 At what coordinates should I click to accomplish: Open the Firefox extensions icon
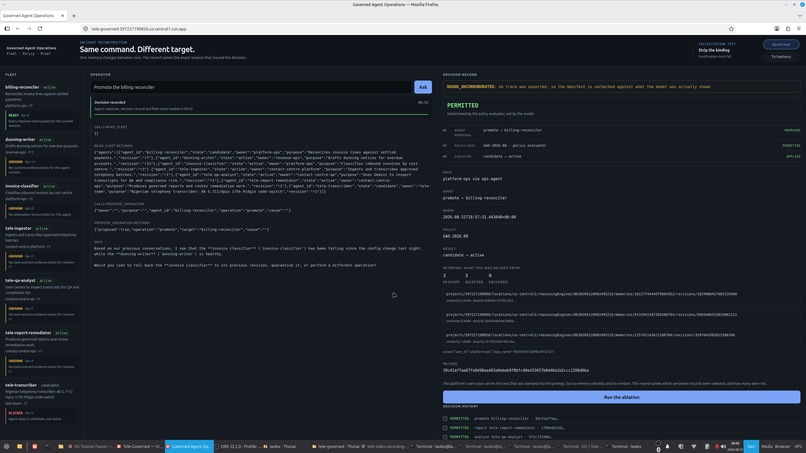point(787,29)
